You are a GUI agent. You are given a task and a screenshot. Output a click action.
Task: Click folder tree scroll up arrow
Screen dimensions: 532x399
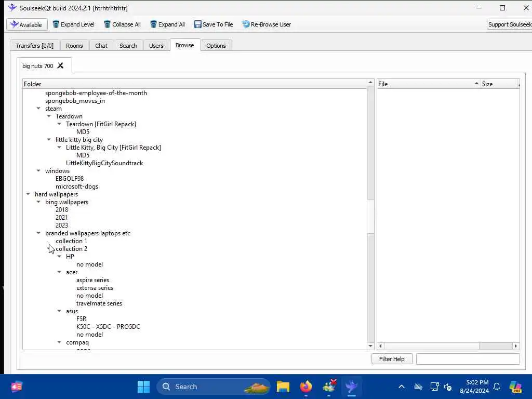coord(370,83)
